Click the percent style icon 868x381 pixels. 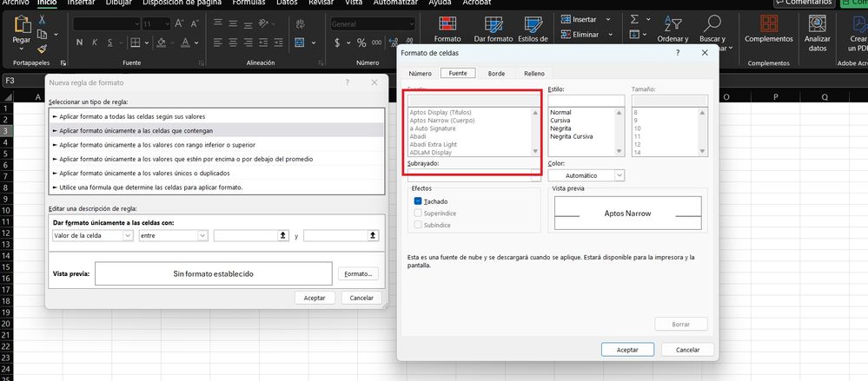(361, 43)
